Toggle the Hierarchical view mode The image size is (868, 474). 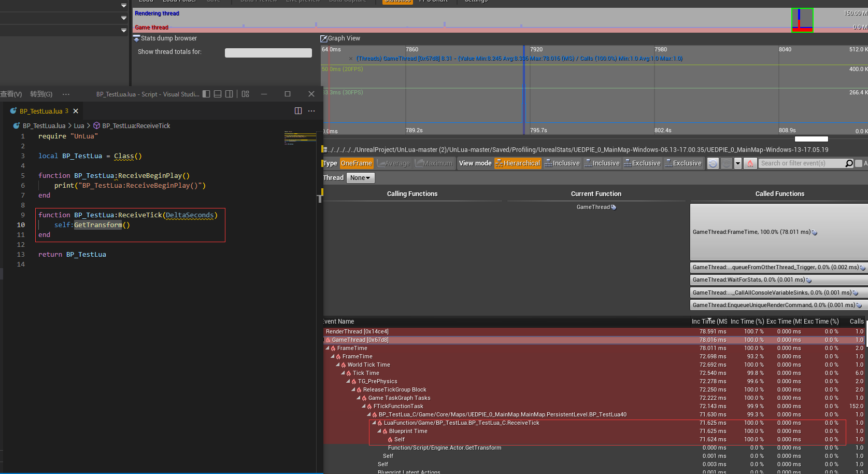tap(517, 163)
